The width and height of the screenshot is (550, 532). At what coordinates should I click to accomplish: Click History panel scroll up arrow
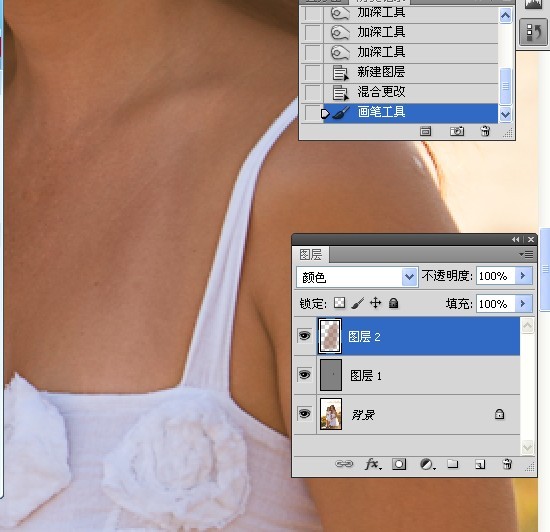click(x=505, y=15)
